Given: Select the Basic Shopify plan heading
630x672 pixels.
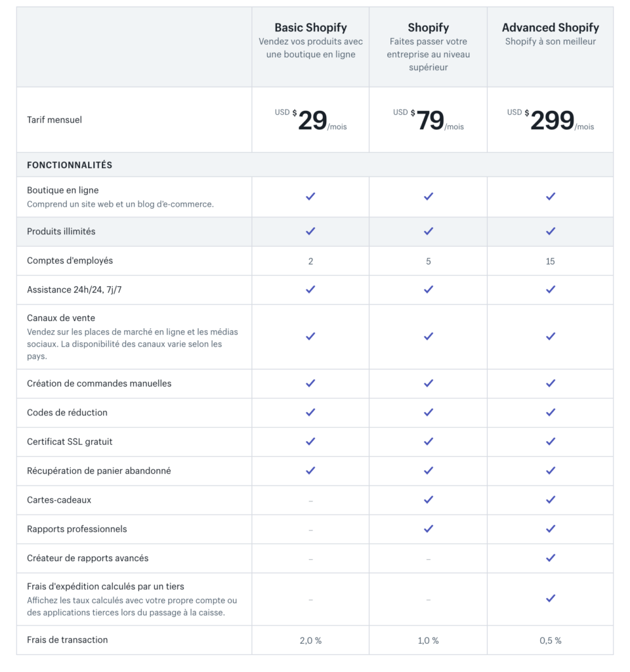Looking at the screenshot, I should [x=310, y=28].
